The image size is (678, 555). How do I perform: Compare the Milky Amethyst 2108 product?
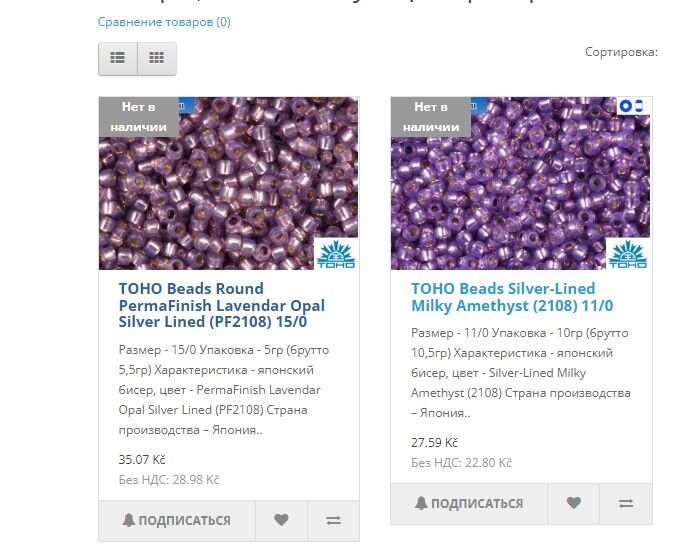626,504
